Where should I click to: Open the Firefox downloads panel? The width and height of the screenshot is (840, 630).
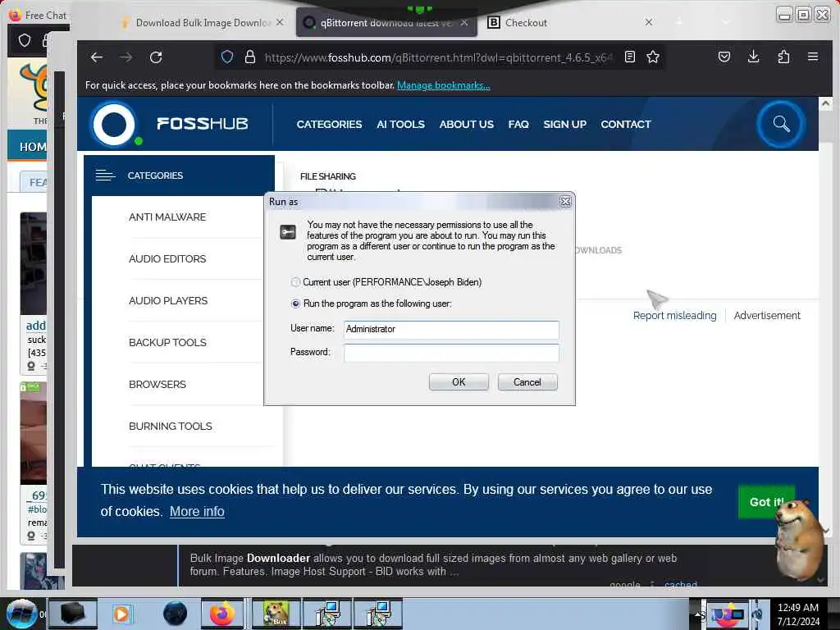753,57
